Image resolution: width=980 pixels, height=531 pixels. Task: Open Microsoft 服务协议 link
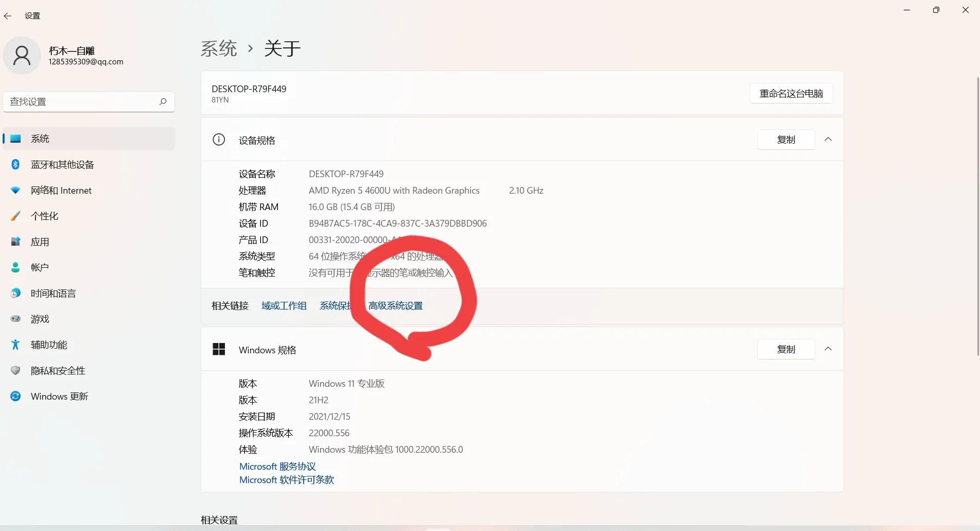coord(277,466)
